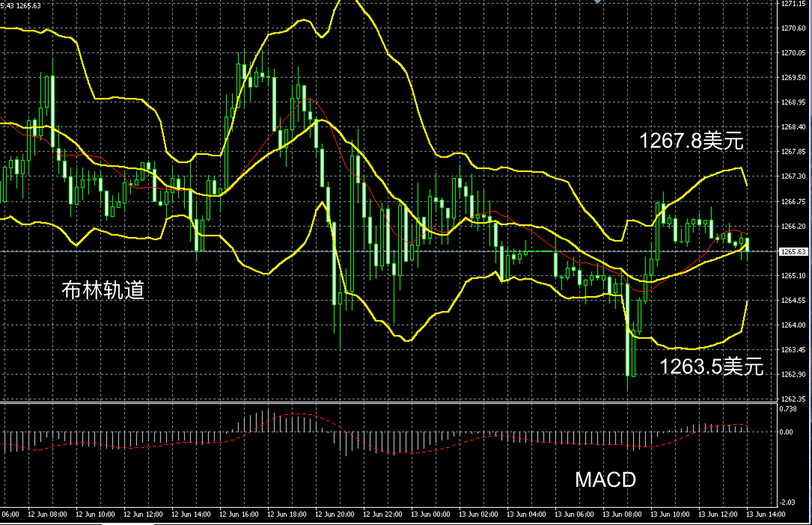Click the MACD -2.03 scale value

coord(787,502)
